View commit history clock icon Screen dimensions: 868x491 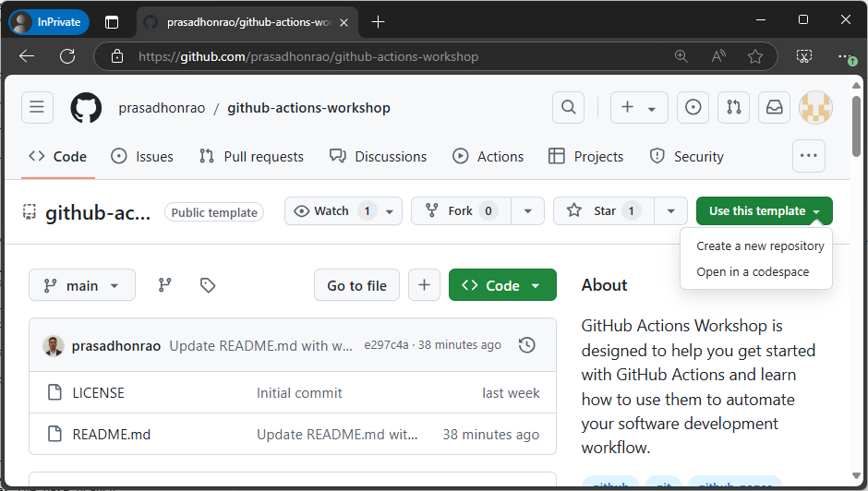pyautogui.click(x=526, y=345)
